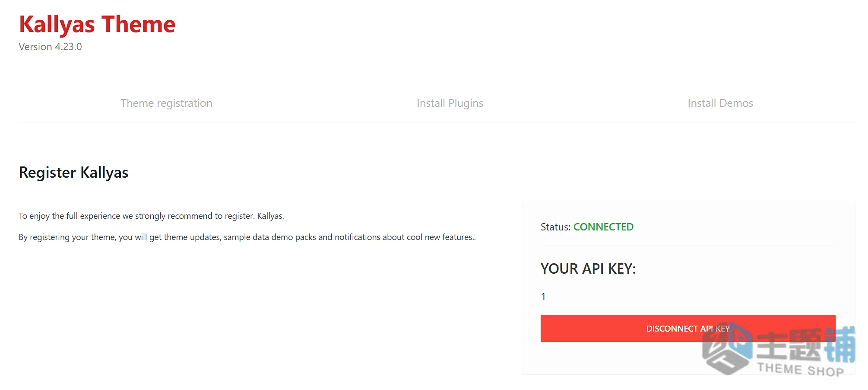Switch to the Install Plugins tab

point(450,103)
